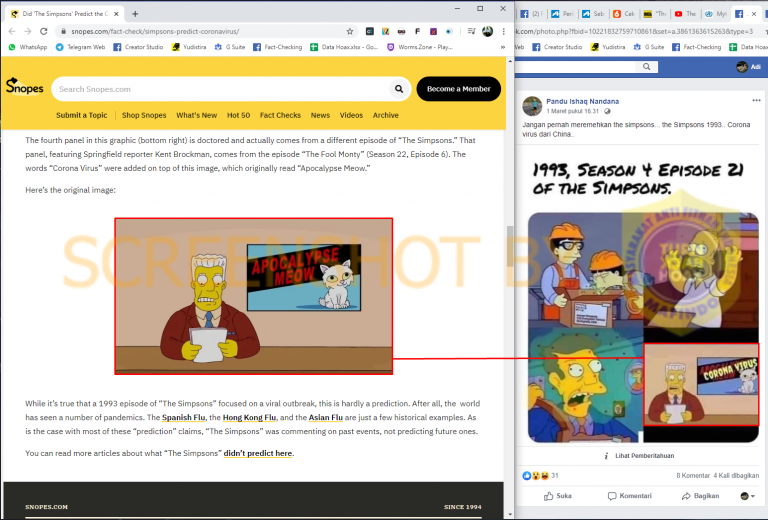Open a new tab with the plus icon

click(x=135, y=14)
